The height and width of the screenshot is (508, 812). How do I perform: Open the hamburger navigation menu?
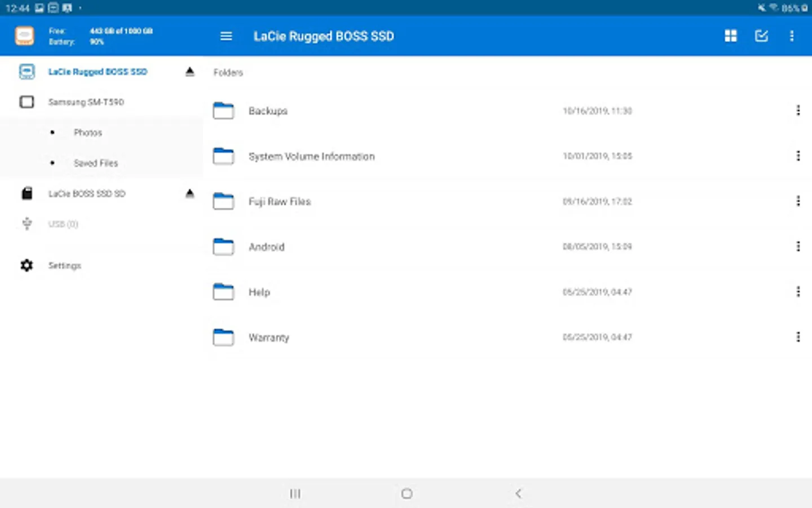[x=226, y=36]
